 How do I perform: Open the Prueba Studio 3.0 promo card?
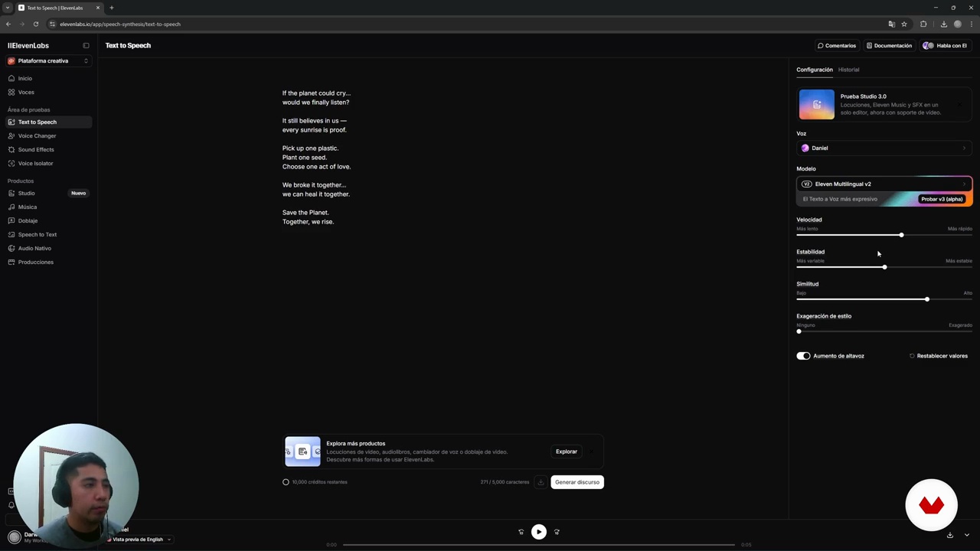[884, 105]
